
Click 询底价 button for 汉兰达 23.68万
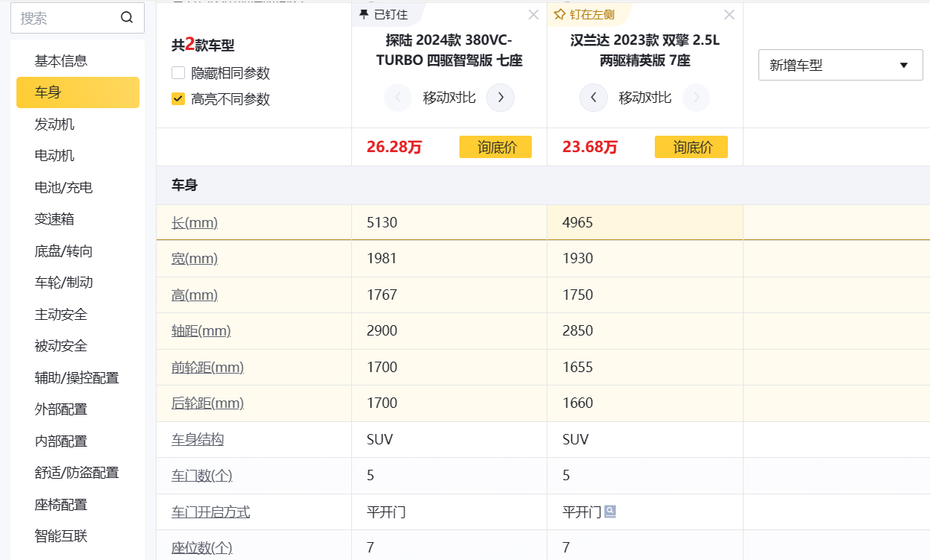tap(691, 147)
